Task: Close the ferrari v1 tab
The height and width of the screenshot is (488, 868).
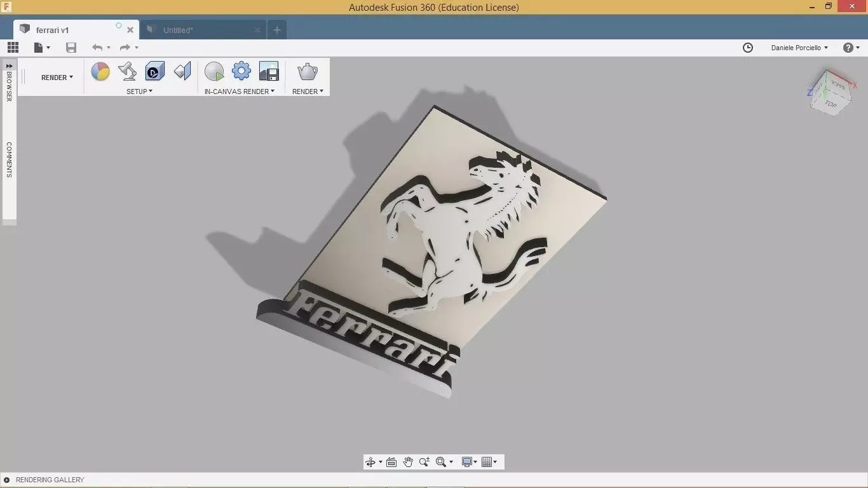Action: 130,30
